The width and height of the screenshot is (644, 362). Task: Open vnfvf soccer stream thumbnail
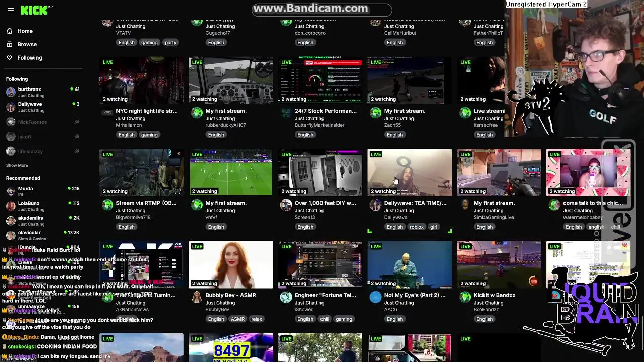tap(231, 172)
